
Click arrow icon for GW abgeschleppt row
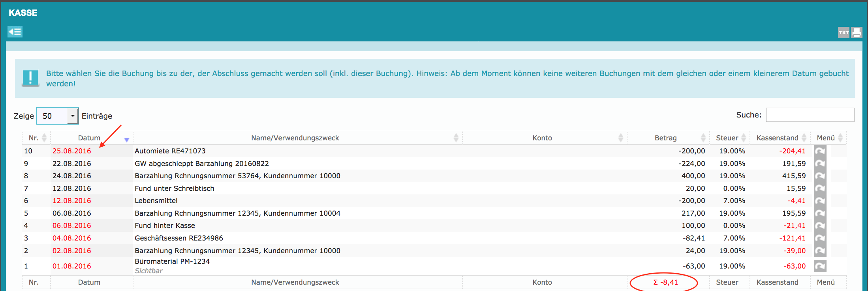pos(820,164)
